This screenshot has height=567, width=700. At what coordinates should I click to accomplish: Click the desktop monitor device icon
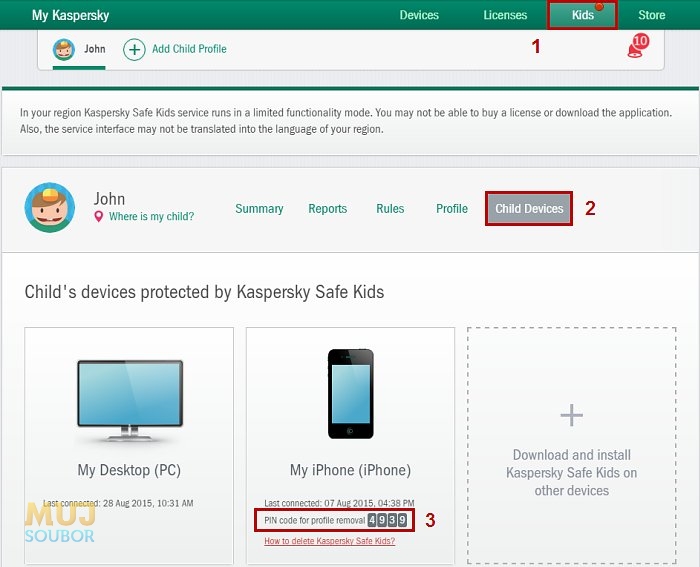[130, 400]
